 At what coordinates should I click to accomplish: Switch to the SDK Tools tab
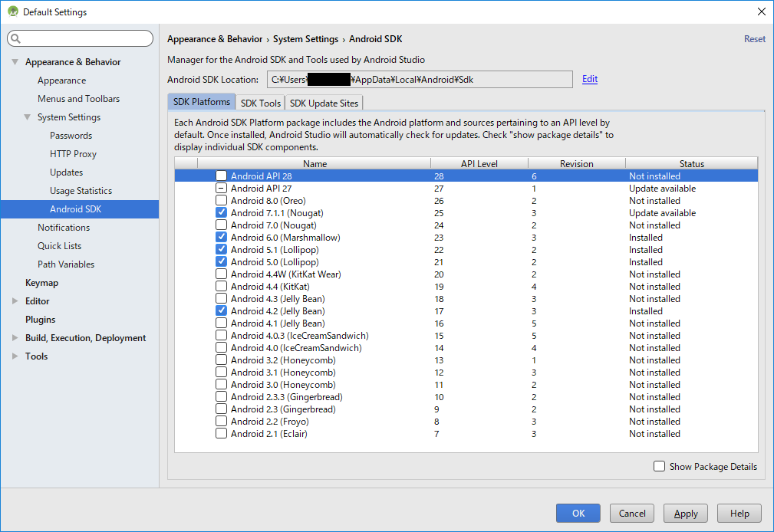260,103
